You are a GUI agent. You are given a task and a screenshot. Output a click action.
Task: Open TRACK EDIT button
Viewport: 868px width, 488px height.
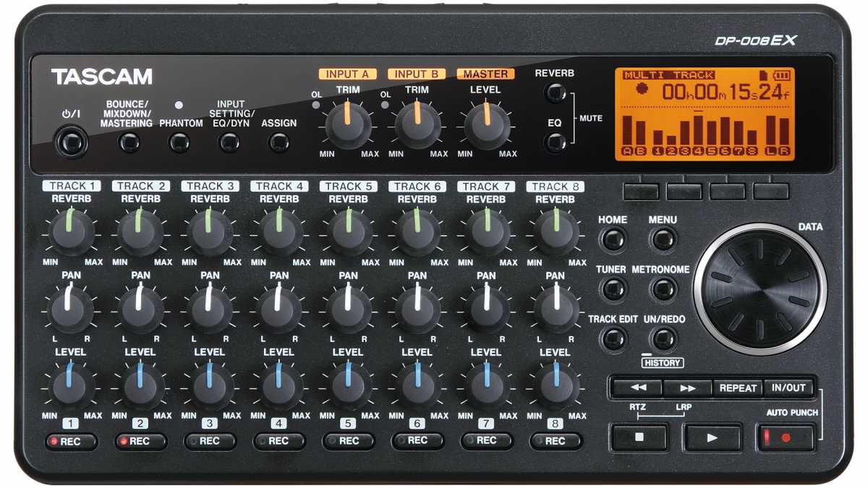pos(613,338)
